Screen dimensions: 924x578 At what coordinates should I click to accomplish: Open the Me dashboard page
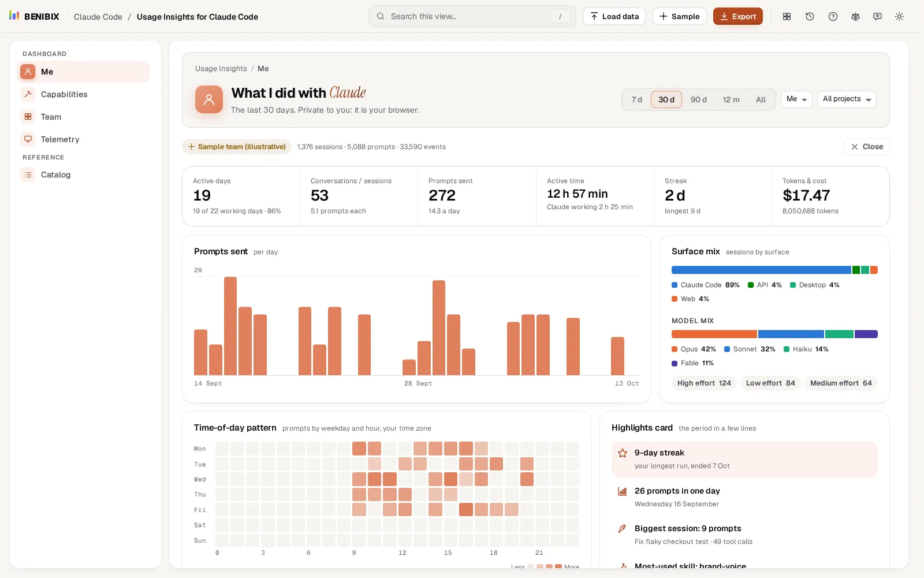point(83,72)
